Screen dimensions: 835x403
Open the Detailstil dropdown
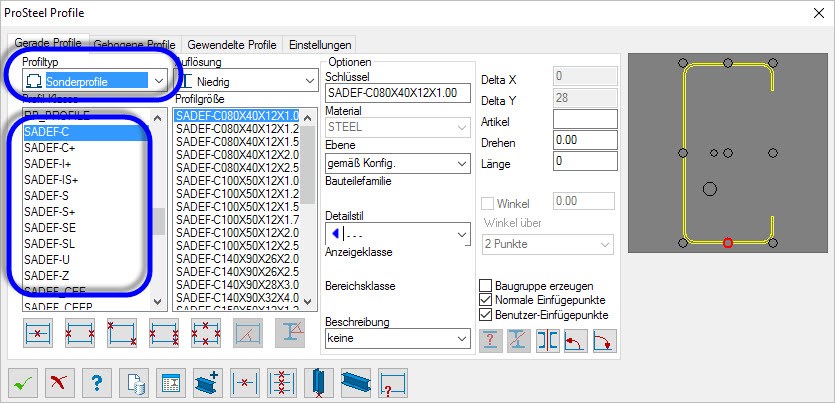[x=398, y=234]
